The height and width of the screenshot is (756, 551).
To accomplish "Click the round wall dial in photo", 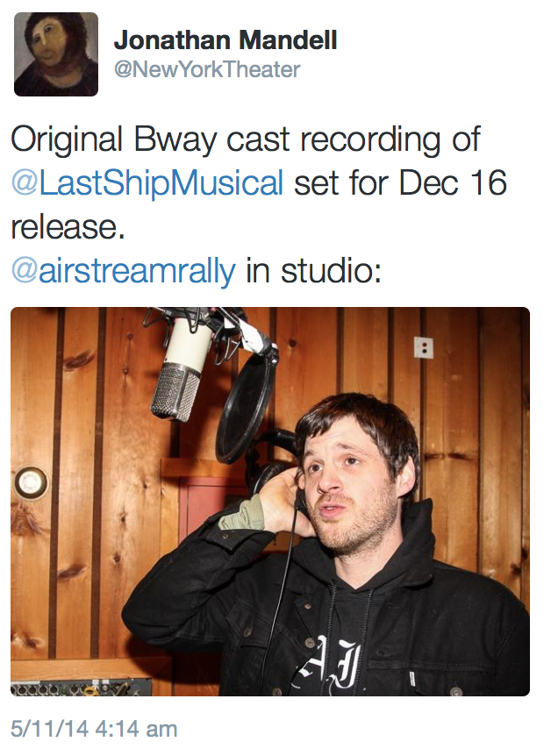I will coord(31,482).
